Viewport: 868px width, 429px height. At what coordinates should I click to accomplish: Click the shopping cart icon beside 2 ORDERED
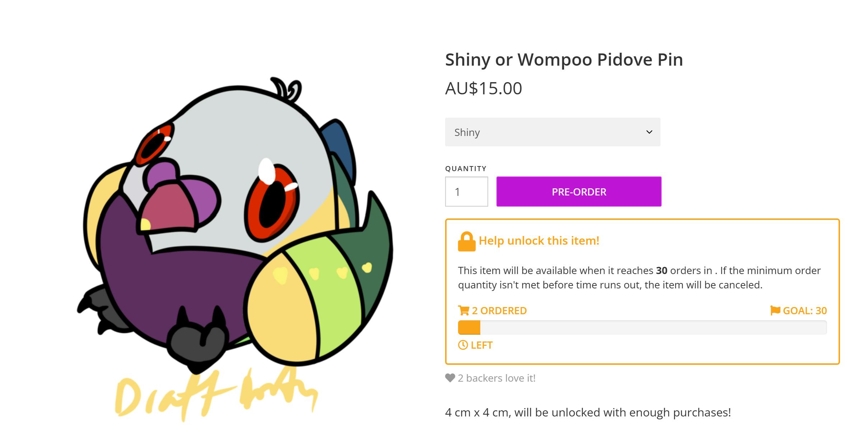click(x=463, y=310)
